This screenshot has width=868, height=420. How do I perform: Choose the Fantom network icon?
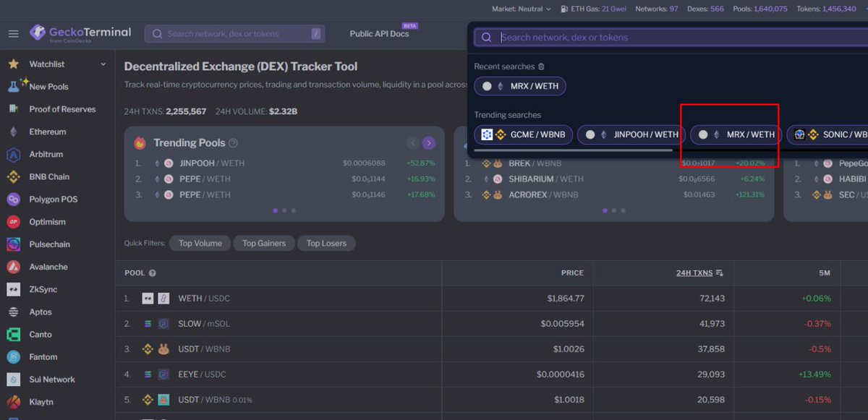pos(13,356)
